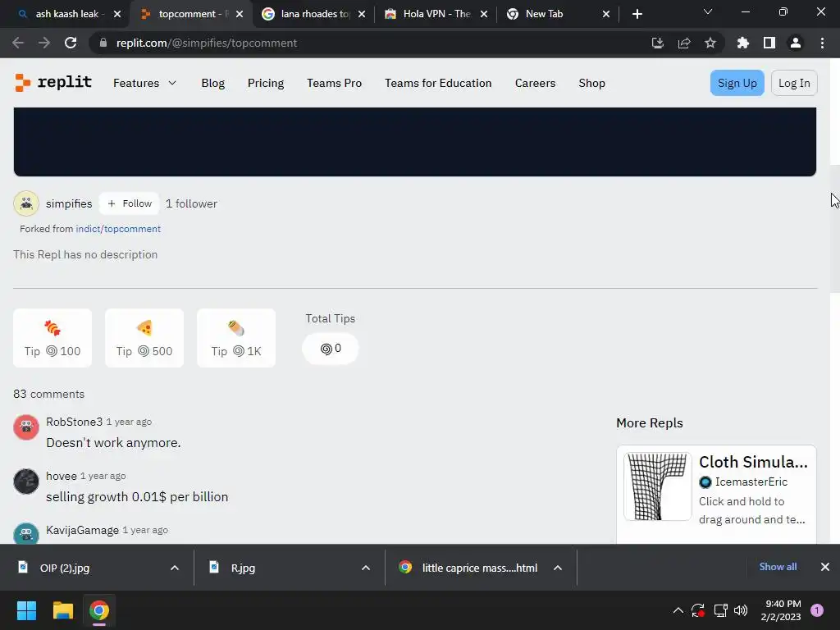Click the network icon in system tray
Screen dimensions: 840x630
pyautogui.click(x=720, y=610)
